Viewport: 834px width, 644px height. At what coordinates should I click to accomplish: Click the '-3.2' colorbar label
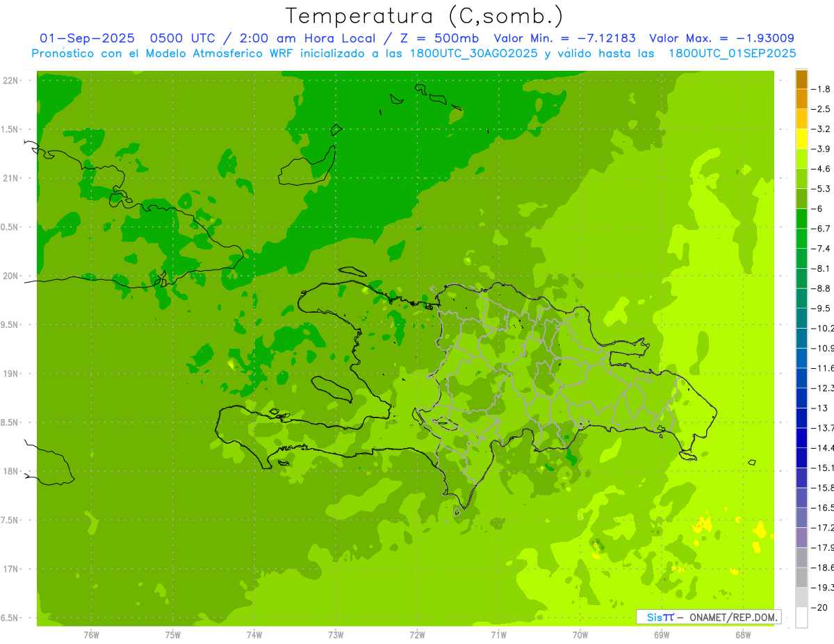point(821,129)
